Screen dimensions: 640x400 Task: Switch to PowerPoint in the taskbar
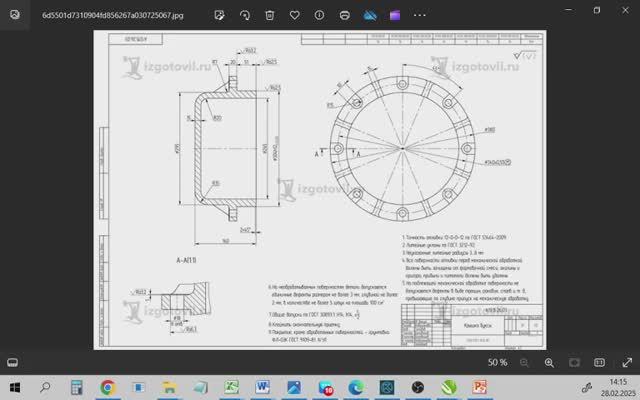pyautogui.click(x=480, y=387)
